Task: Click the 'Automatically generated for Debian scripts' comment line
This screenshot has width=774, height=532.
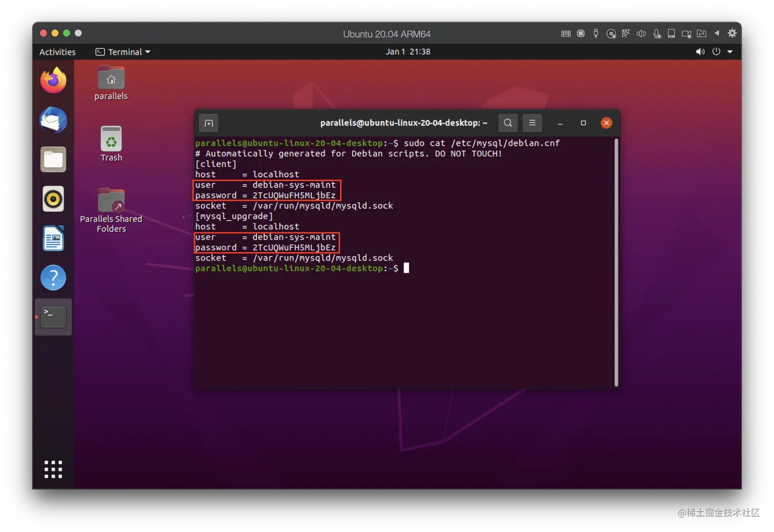Action: click(x=349, y=154)
